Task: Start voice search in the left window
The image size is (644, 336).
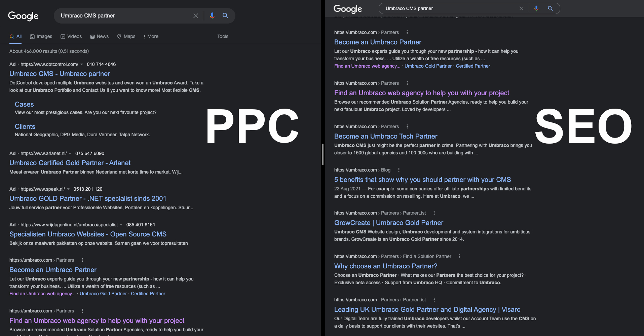Action: pyautogui.click(x=212, y=16)
